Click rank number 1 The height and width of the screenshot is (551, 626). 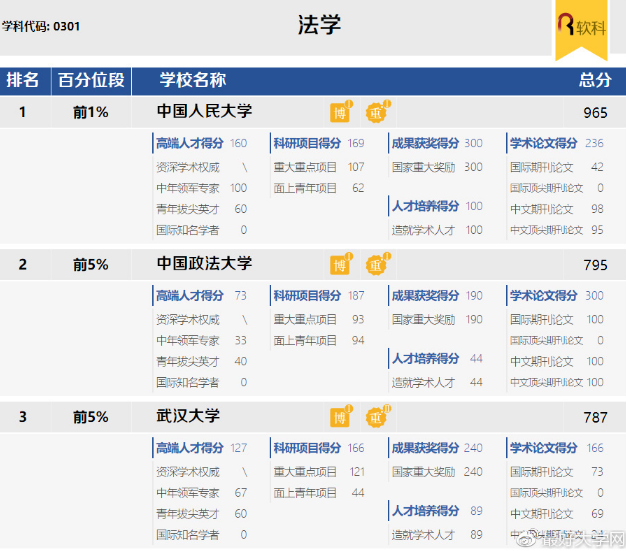pos(23,113)
